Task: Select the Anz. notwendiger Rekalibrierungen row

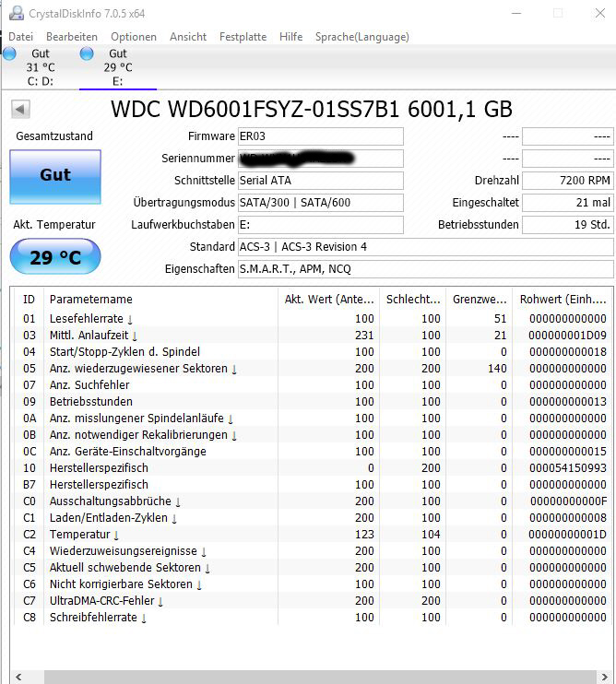Action: click(313, 434)
